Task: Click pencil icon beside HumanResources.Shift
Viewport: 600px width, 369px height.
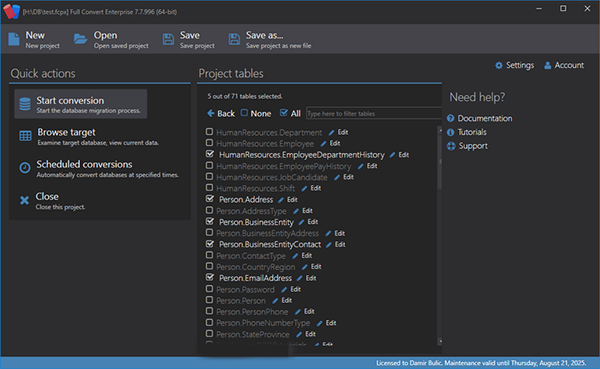Action: click(x=304, y=188)
